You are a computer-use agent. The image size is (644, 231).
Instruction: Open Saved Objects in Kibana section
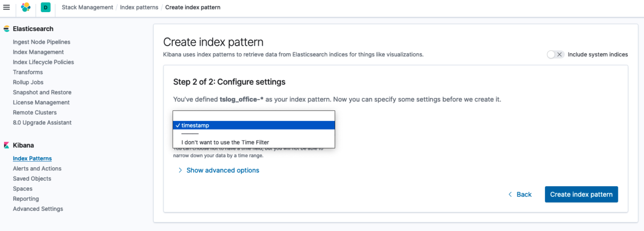[32, 179]
